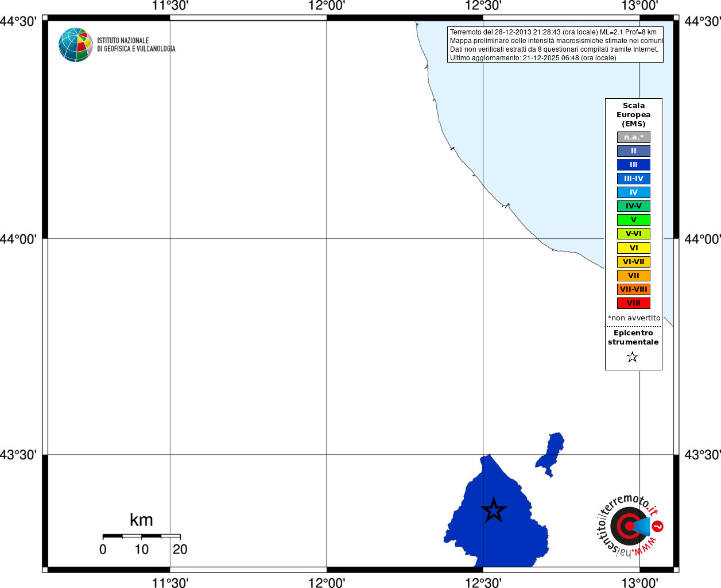Click the '20' value on the scale bar
This screenshot has width=721, height=588.
pyautogui.click(x=180, y=550)
